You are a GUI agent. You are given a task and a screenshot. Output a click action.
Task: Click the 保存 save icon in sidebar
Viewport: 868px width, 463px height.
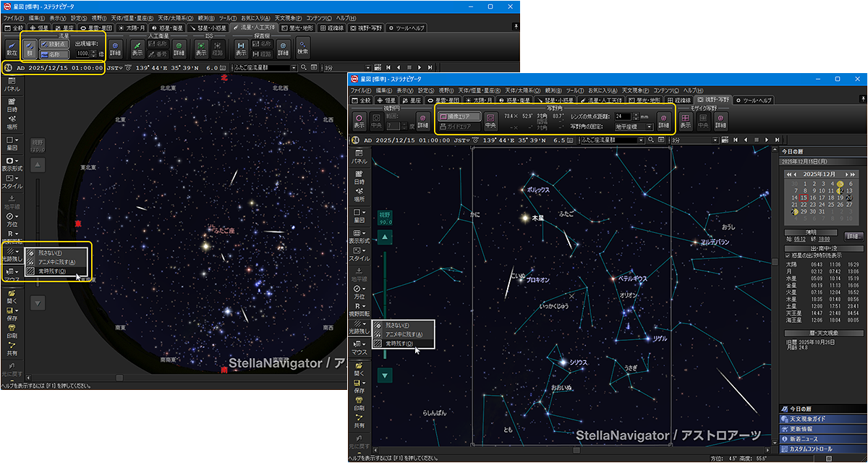pyautogui.click(x=359, y=383)
